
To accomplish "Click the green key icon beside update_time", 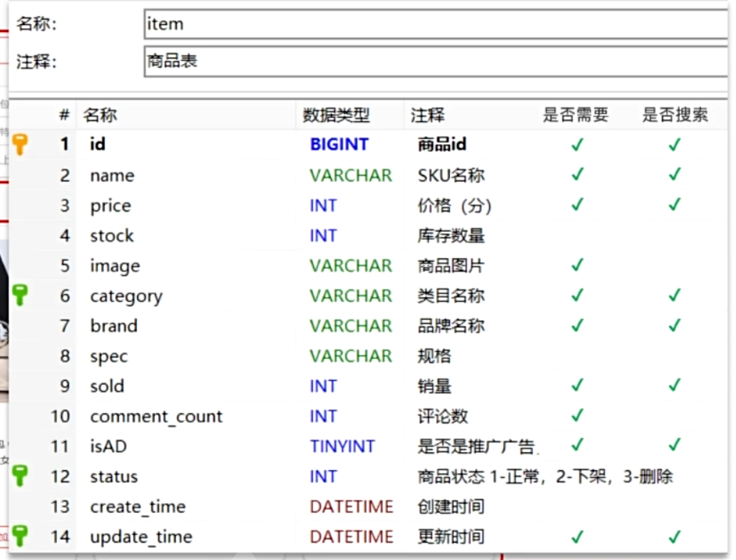I will pos(20,536).
